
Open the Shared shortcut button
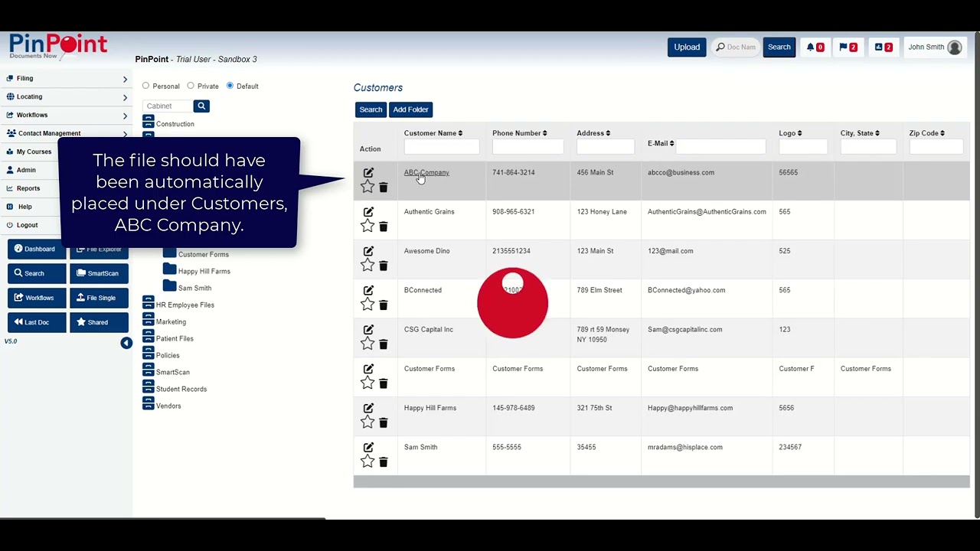pyautogui.click(x=99, y=322)
